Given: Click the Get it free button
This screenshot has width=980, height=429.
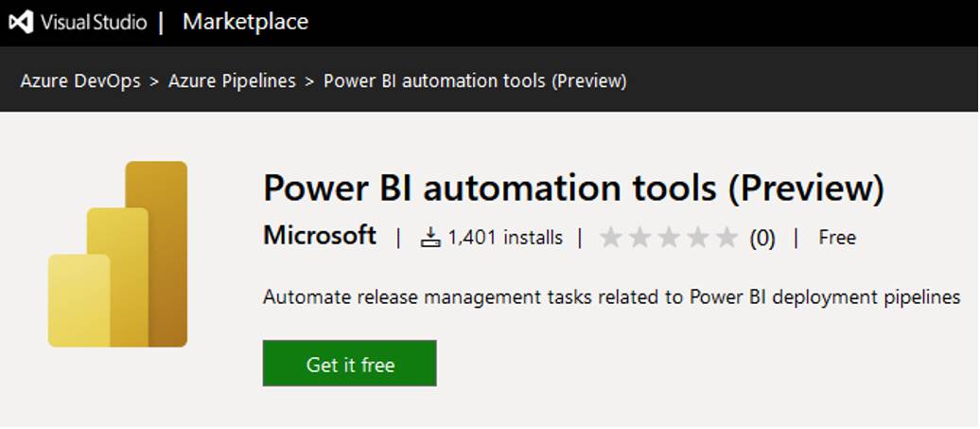Looking at the screenshot, I should 349,364.
